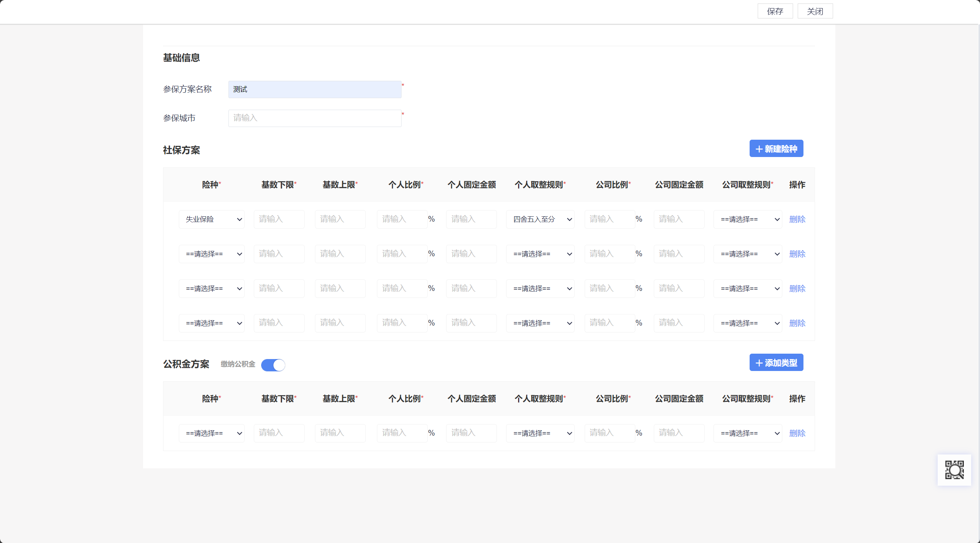The height and width of the screenshot is (543, 980).
Task: Open the 失业保险 insurance type dropdown
Action: pyautogui.click(x=212, y=219)
